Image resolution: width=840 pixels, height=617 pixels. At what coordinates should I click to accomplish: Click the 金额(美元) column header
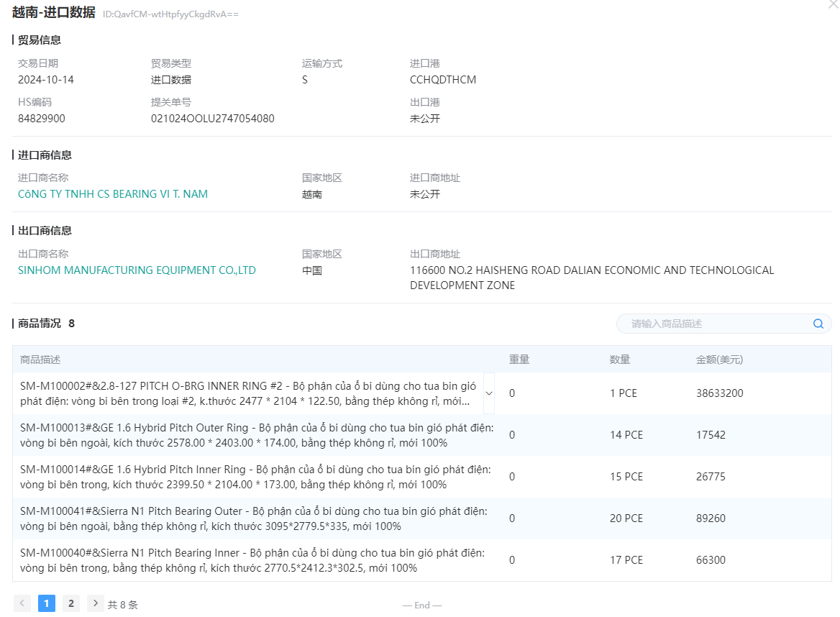(x=719, y=360)
